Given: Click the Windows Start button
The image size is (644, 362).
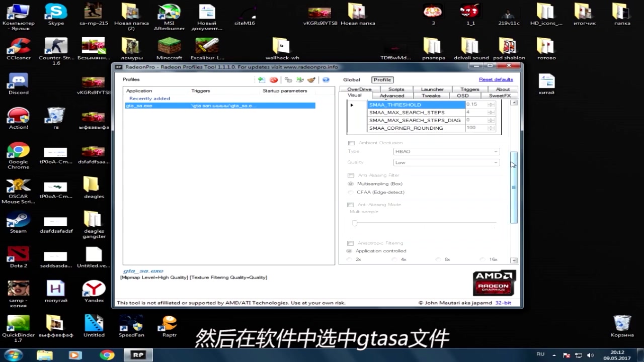Looking at the screenshot, I should pyautogui.click(x=13, y=355).
